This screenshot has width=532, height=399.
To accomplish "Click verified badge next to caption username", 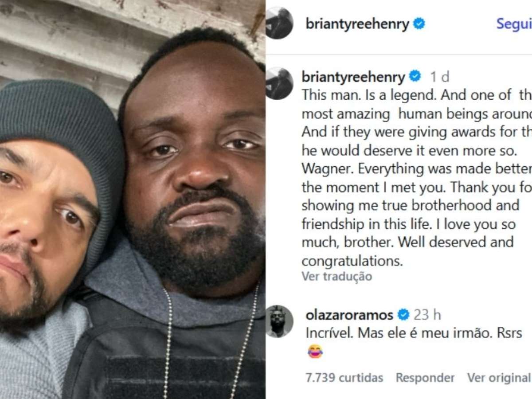I will click(x=415, y=77).
